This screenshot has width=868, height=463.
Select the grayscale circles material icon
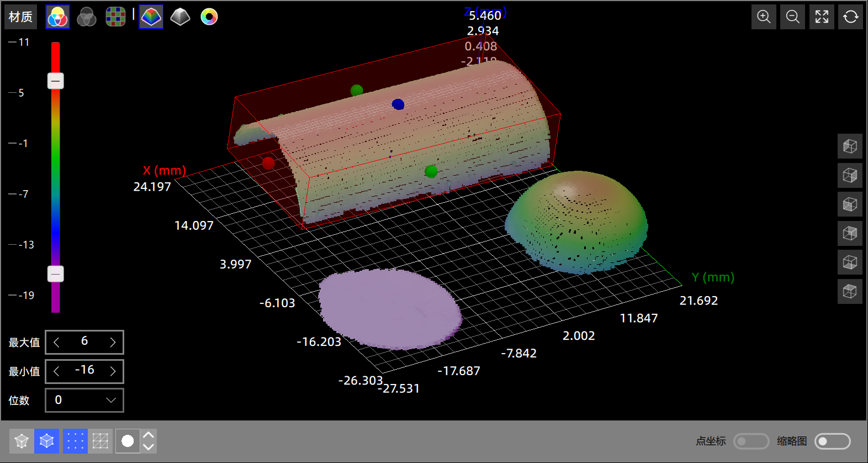tap(86, 17)
